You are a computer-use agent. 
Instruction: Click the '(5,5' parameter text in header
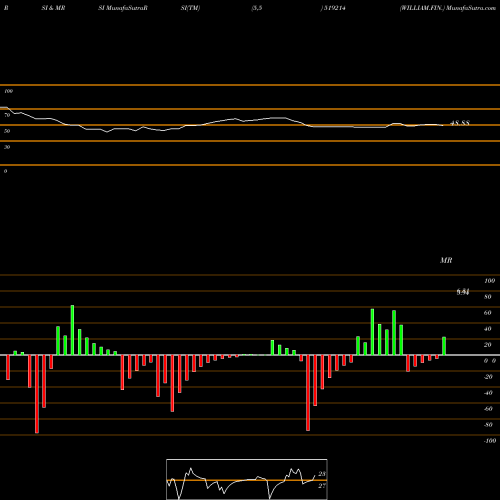pos(257,8)
